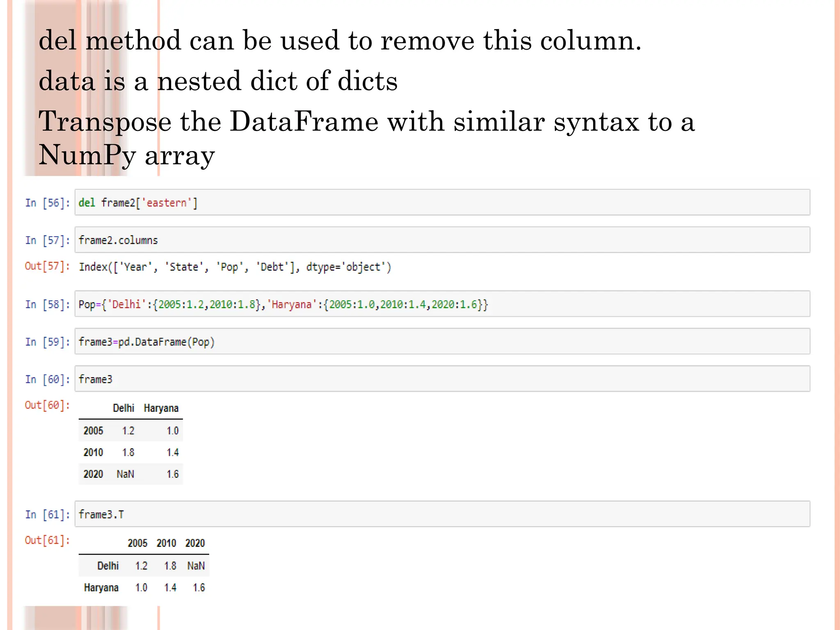Click the Out[57]: prompt label
Viewport: 840px width, 630px height.
47,266
